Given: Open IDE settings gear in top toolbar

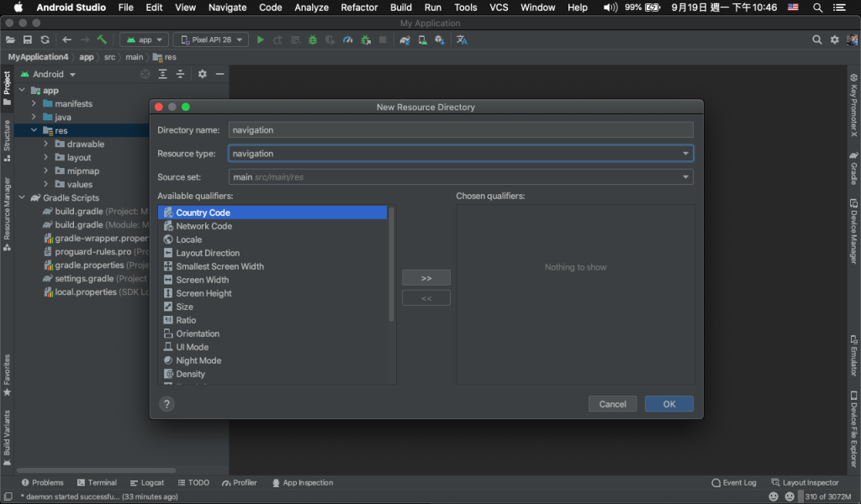Looking at the screenshot, I should [835, 40].
